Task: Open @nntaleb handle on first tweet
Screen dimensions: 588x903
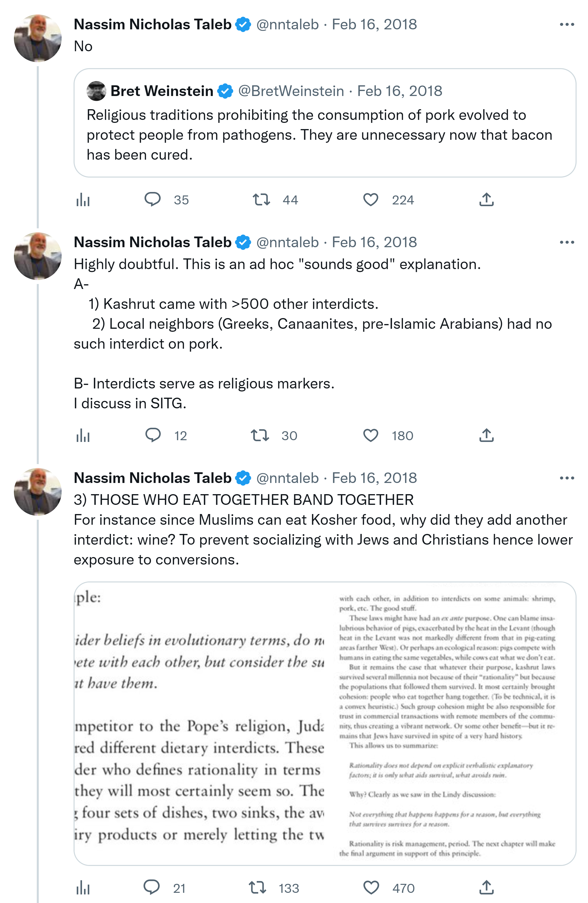Action: [287, 25]
